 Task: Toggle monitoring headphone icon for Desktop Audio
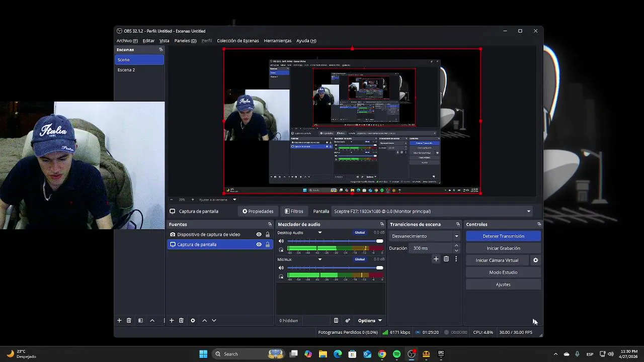point(281,250)
